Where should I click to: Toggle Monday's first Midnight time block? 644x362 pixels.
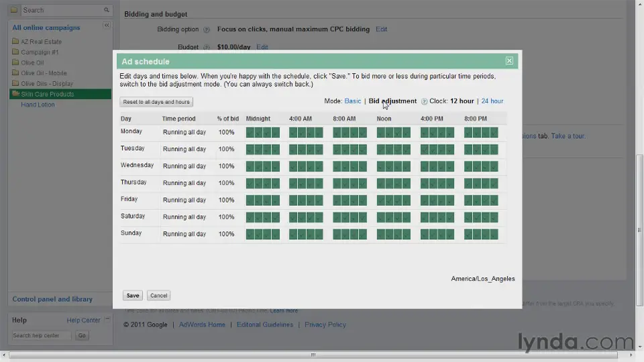[x=250, y=133]
